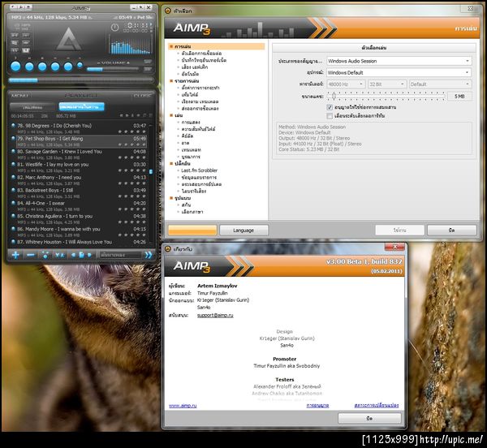Select track 79. Pet Shop Boys - I Get Along

coord(81,141)
